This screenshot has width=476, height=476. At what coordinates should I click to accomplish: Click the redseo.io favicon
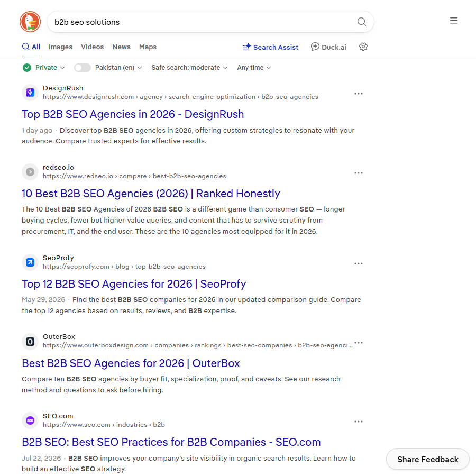pyautogui.click(x=30, y=172)
